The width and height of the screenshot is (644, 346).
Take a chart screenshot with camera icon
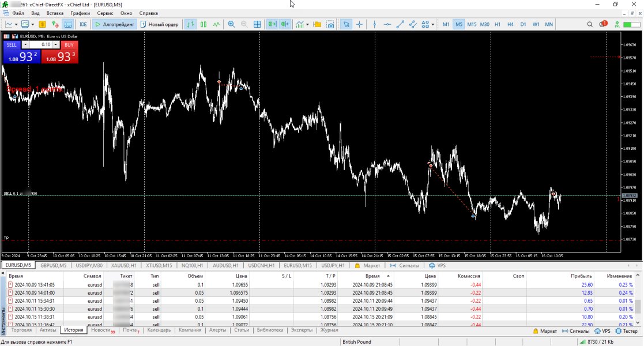pyautogui.click(x=330, y=25)
